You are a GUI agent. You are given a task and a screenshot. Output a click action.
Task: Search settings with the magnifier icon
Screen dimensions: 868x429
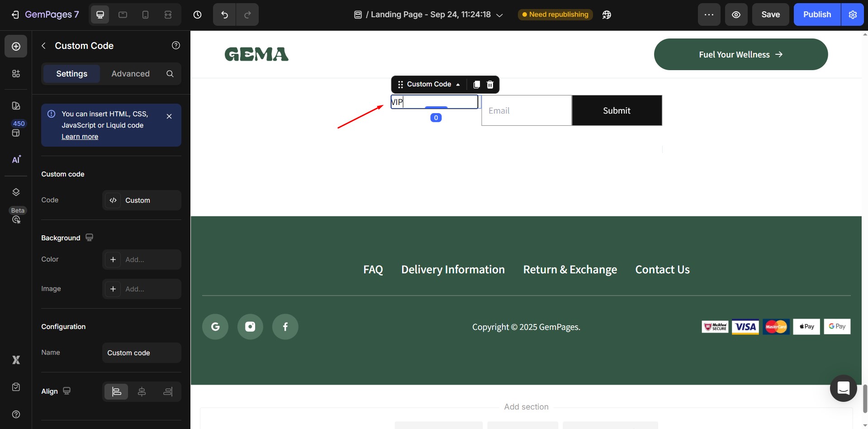pyautogui.click(x=170, y=73)
